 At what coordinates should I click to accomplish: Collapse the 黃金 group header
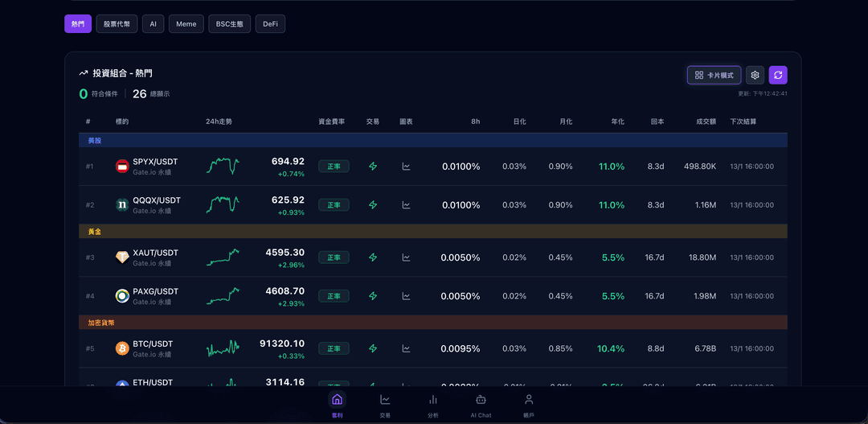(x=95, y=232)
